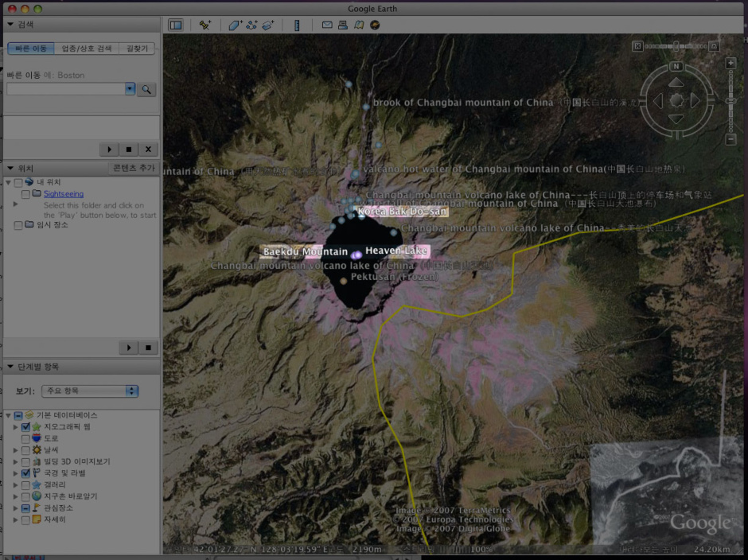748x560 pixels.
Task: Click the show in Google Maps icon
Action: 359,25
